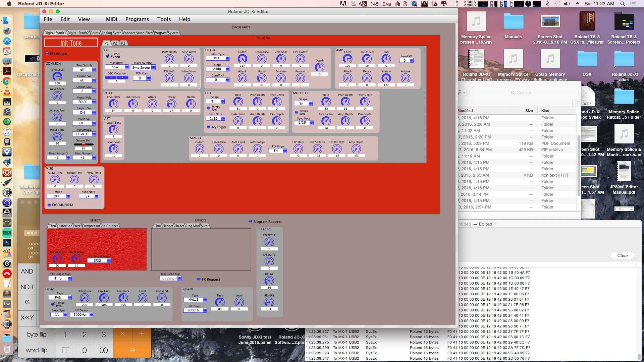Viewport: 644px width, 362px height.
Task: Click the filter Cutoff knob
Action: pyautogui.click(x=242, y=59)
